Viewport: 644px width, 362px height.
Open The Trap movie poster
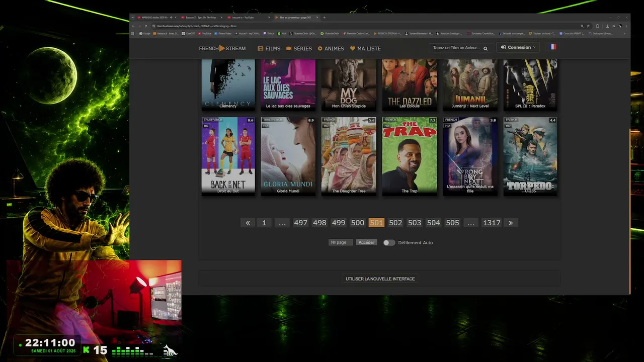[410, 156]
